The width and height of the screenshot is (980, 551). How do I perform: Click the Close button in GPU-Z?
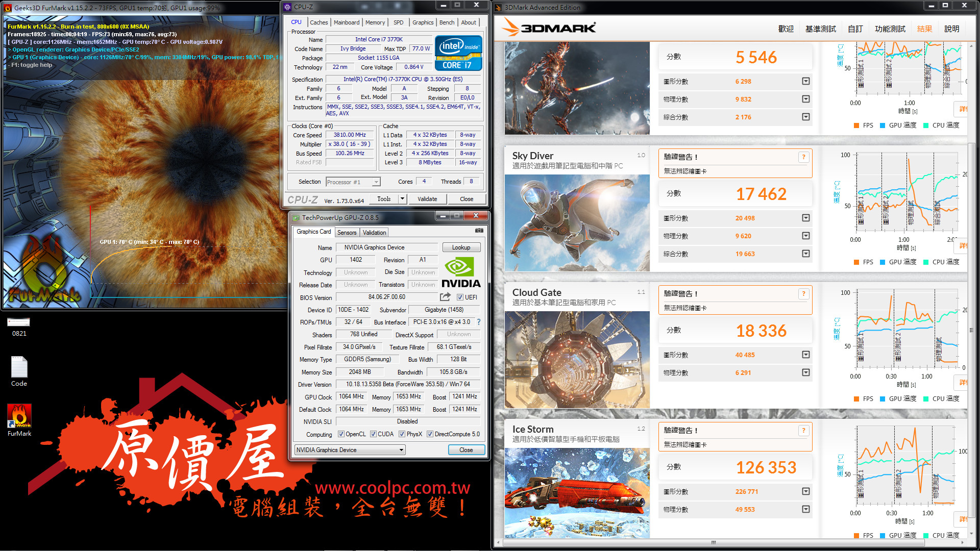pyautogui.click(x=466, y=450)
